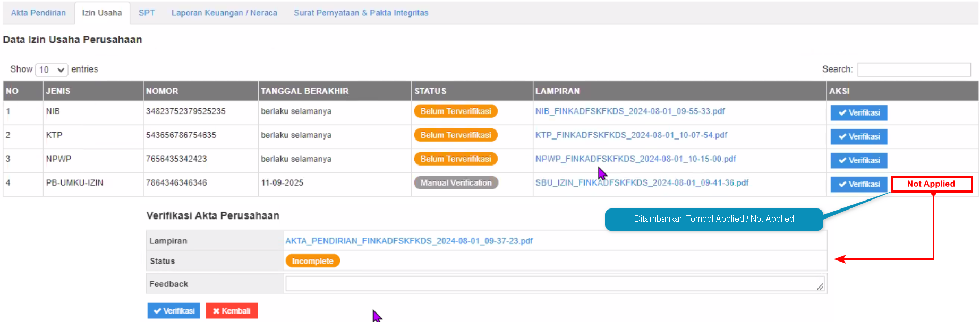Click Verifikasi button for KTP row
The height and width of the screenshot is (322, 980).
click(x=858, y=136)
